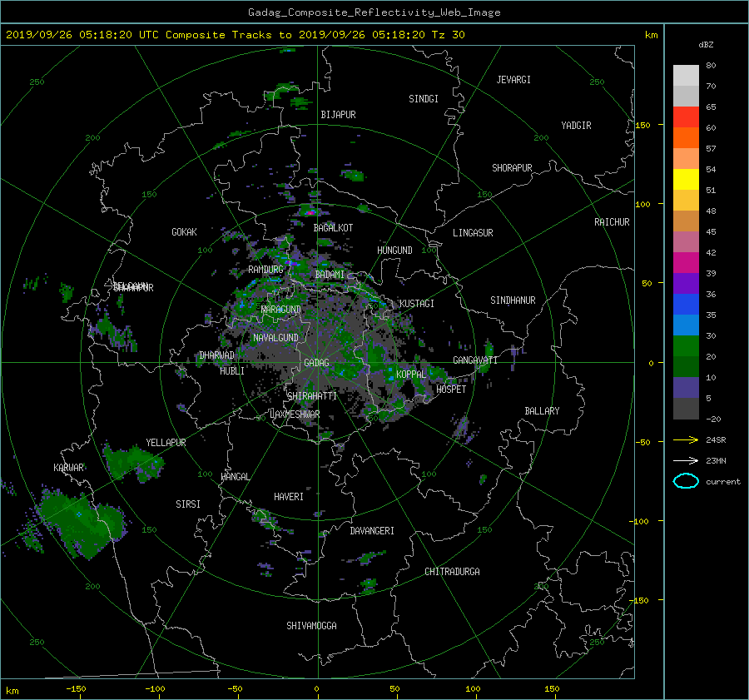Click the HANGAL city label
Image resolution: width=749 pixels, height=700 pixels.
click(x=235, y=477)
